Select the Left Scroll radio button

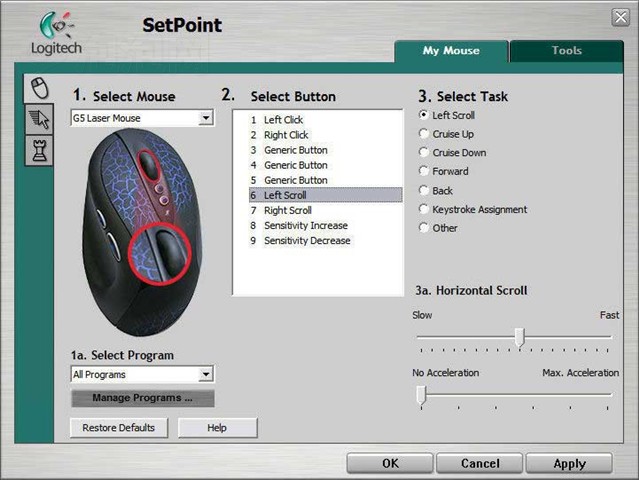point(423,115)
